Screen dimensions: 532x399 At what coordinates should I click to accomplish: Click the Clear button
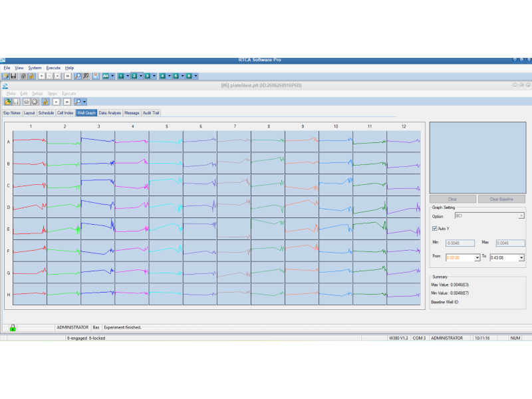click(x=453, y=199)
